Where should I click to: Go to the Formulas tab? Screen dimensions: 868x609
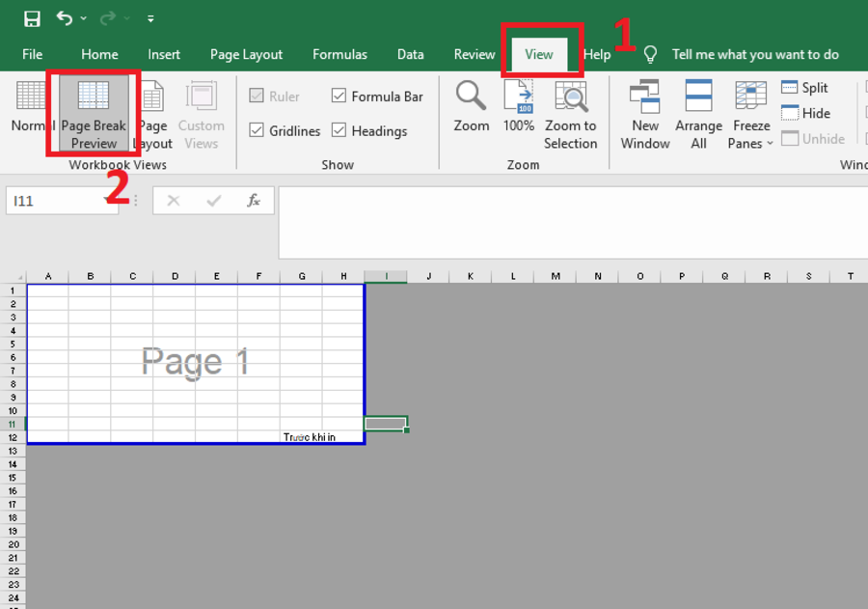(339, 54)
